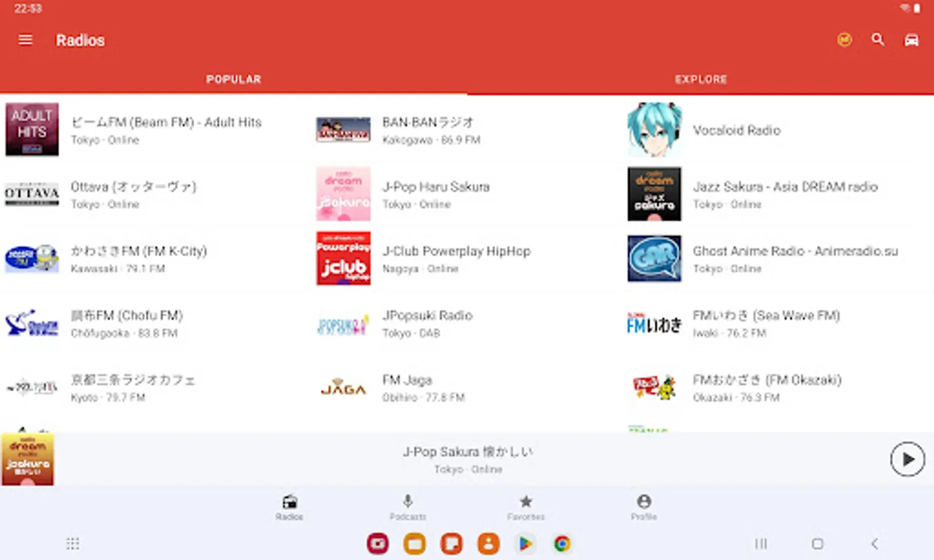Open FM Jaga title
The height and width of the screenshot is (560, 934).
407,380
